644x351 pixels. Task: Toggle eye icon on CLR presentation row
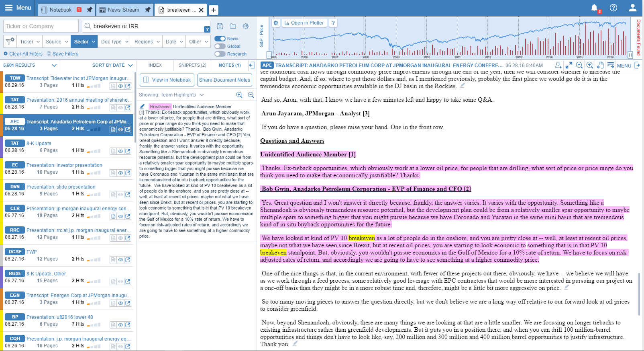(120, 216)
